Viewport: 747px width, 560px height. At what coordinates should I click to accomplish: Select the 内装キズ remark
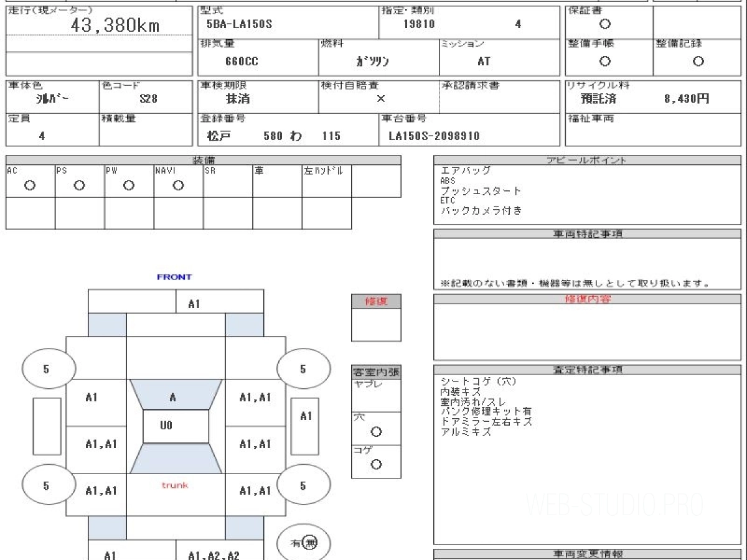coord(460,392)
